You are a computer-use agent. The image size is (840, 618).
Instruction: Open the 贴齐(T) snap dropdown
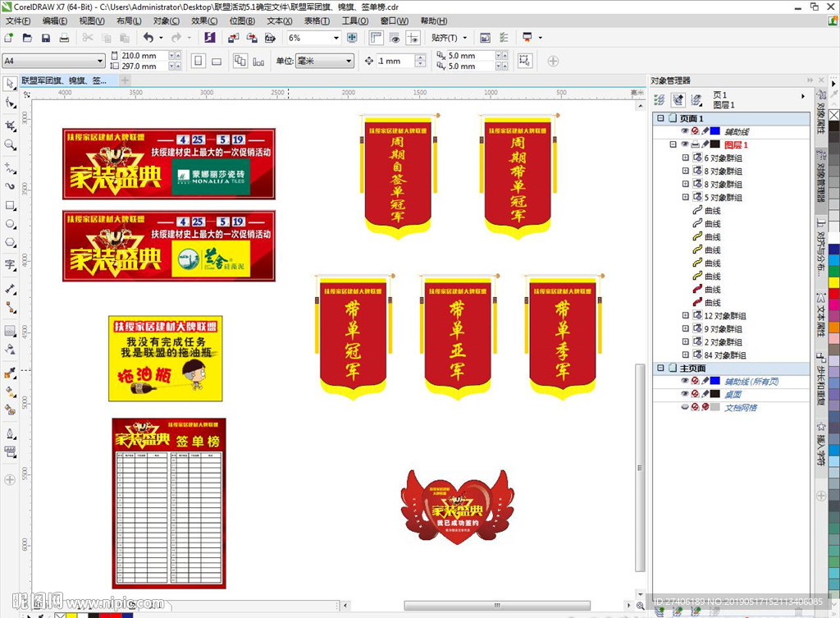[x=465, y=38]
